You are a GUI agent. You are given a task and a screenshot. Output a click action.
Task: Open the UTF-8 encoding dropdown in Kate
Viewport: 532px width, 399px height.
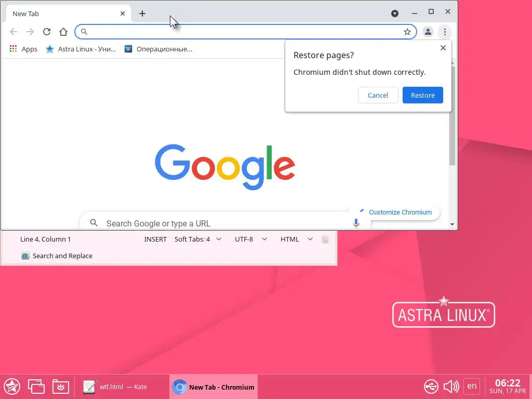[251, 239]
